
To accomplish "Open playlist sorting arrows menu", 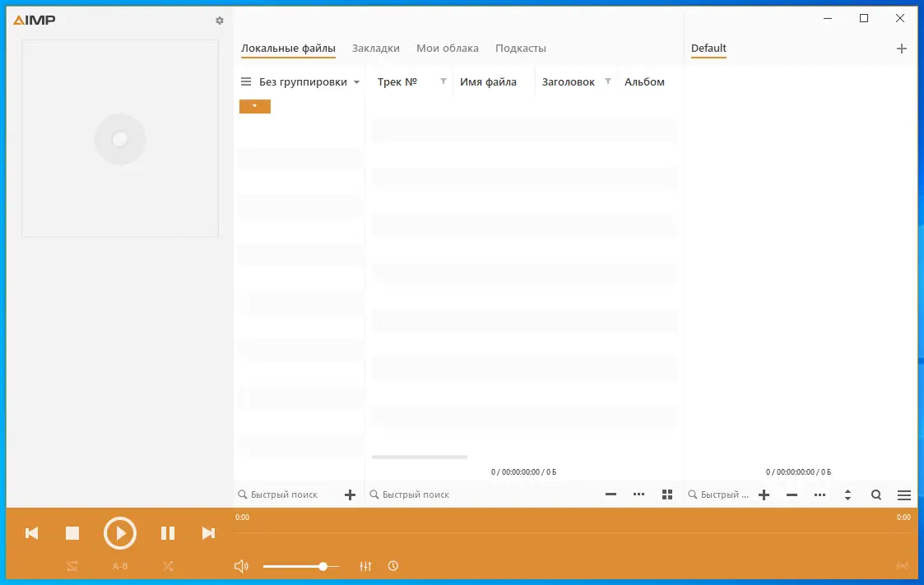I will coord(847,494).
